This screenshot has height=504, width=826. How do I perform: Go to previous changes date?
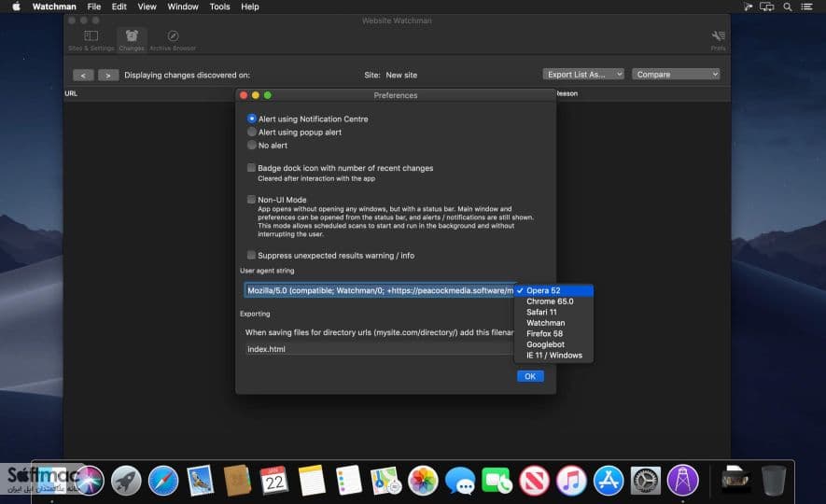83,76
